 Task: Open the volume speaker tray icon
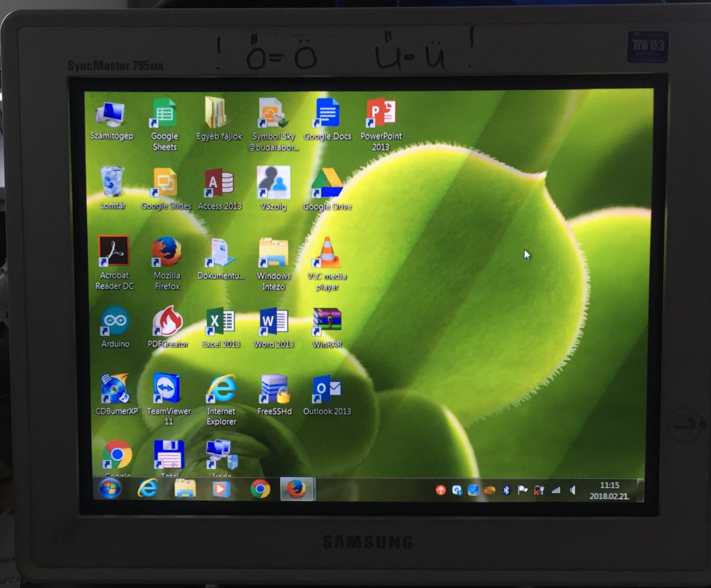pyautogui.click(x=573, y=490)
